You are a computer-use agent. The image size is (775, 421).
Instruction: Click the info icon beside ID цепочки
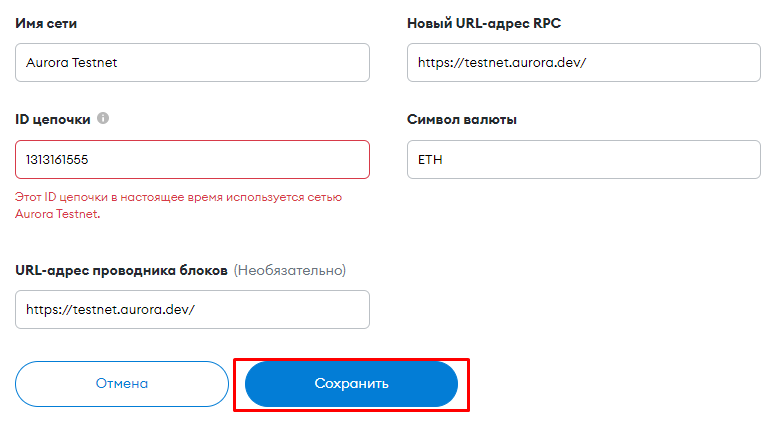tap(103, 118)
